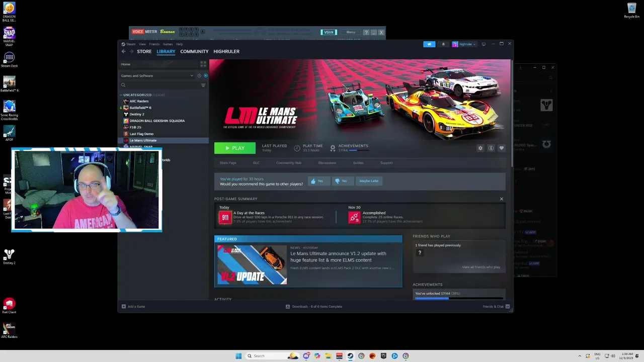Click the Voicemeeter help question mark
Image resolution: width=644 pixels, height=362 pixels.
coord(366,32)
